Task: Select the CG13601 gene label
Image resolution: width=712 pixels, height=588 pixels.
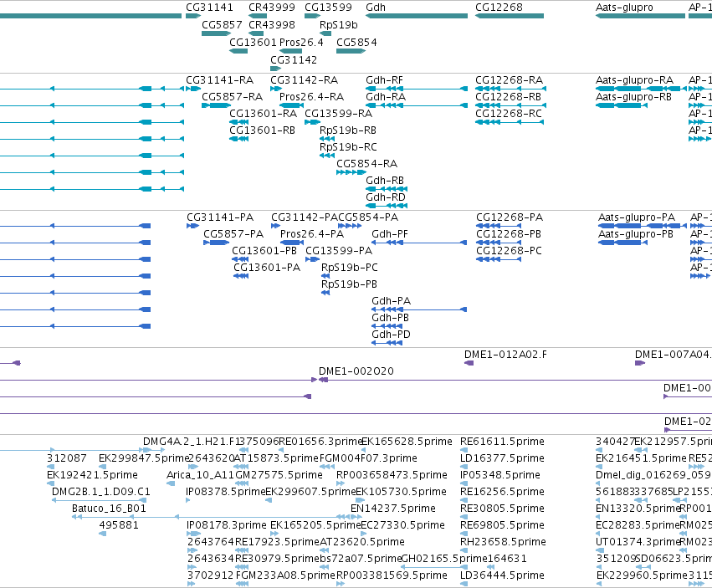Action: [x=253, y=42]
